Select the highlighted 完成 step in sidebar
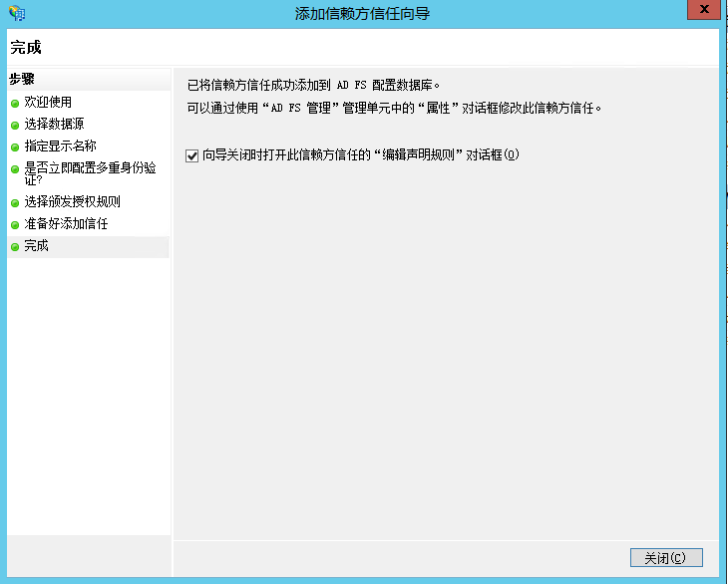 (37, 246)
